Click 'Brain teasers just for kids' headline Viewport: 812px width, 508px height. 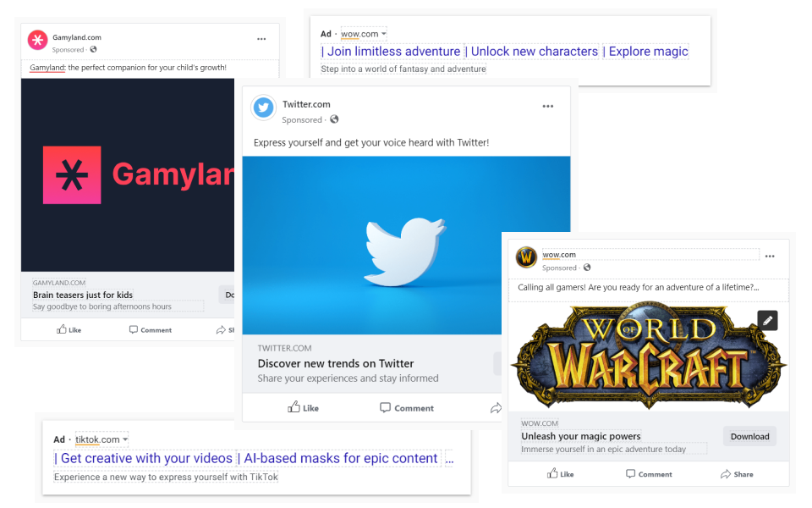coord(83,295)
